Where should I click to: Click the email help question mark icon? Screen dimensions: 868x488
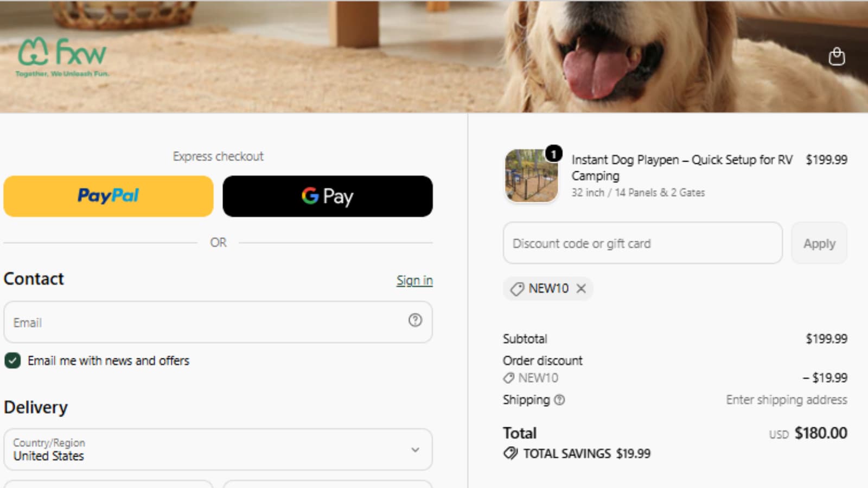click(x=415, y=320)
